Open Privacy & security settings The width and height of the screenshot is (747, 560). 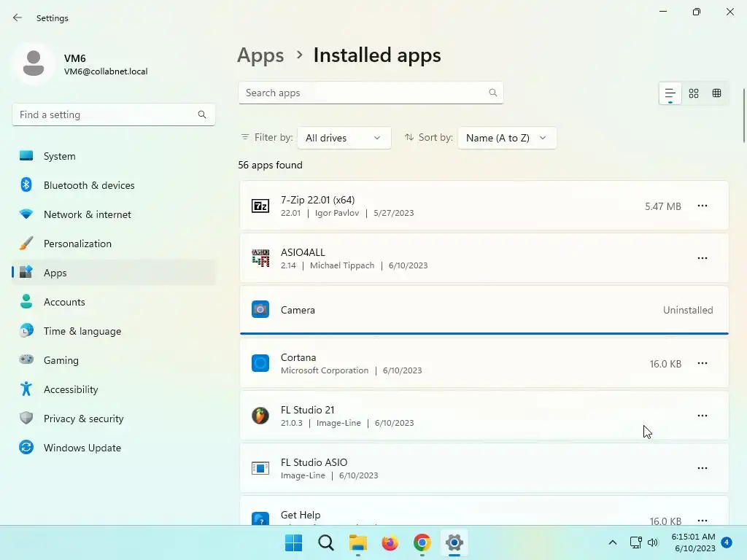pyautogui.click(x=114, y=419)
